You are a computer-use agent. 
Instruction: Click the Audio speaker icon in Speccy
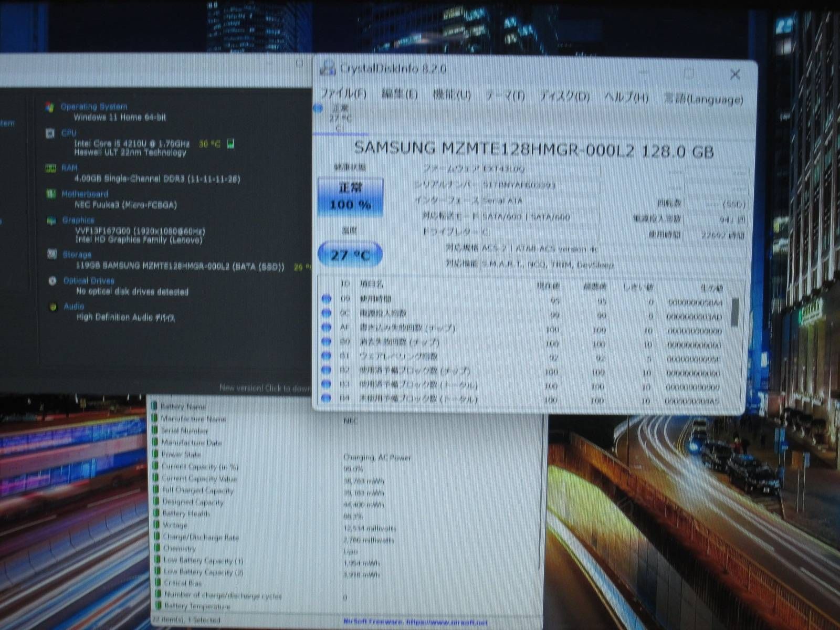(x=52, y=307)
